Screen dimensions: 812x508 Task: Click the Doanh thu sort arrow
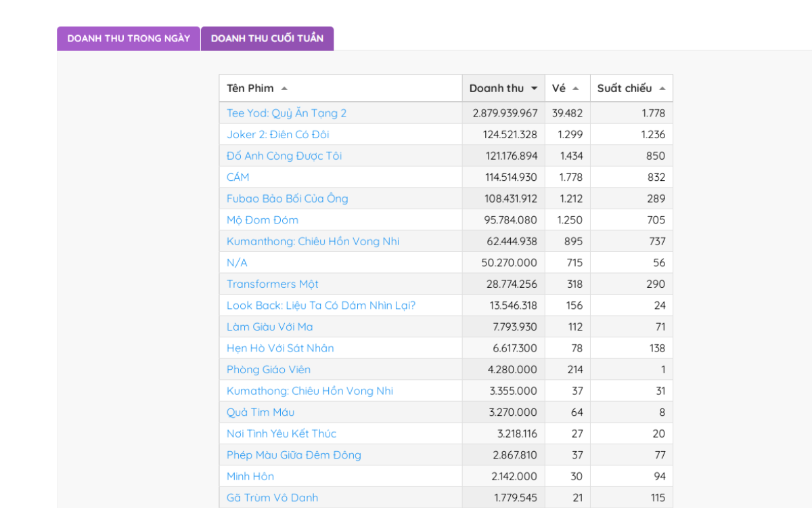click(534, 89)
